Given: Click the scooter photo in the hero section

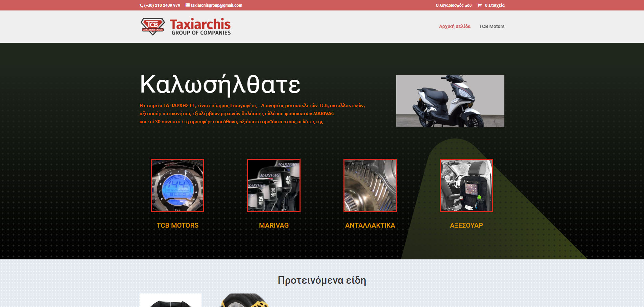Looking at the screenshot, I should [450, 101].
